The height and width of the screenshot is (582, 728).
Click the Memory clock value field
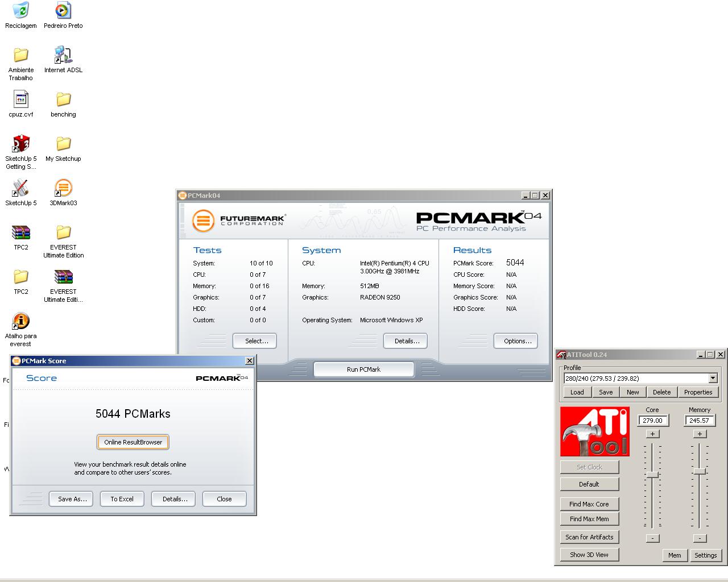[700, 421]
